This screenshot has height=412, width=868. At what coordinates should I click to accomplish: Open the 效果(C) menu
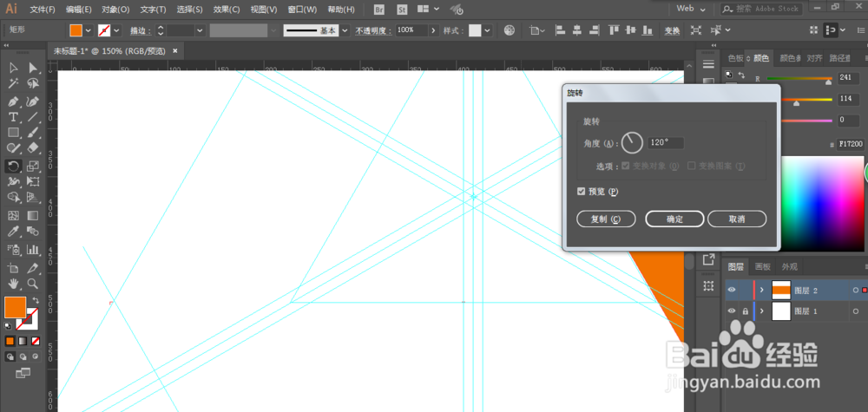[227, 10]
